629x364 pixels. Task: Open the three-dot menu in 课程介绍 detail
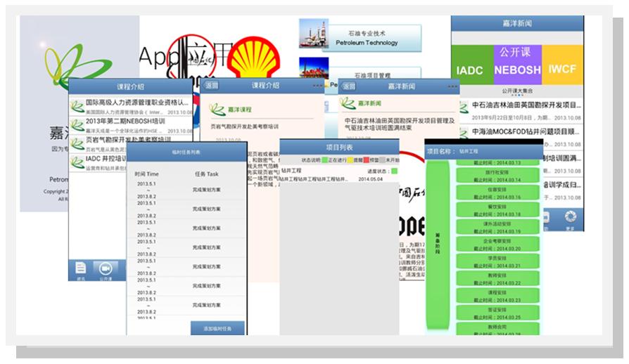point(317,86)
